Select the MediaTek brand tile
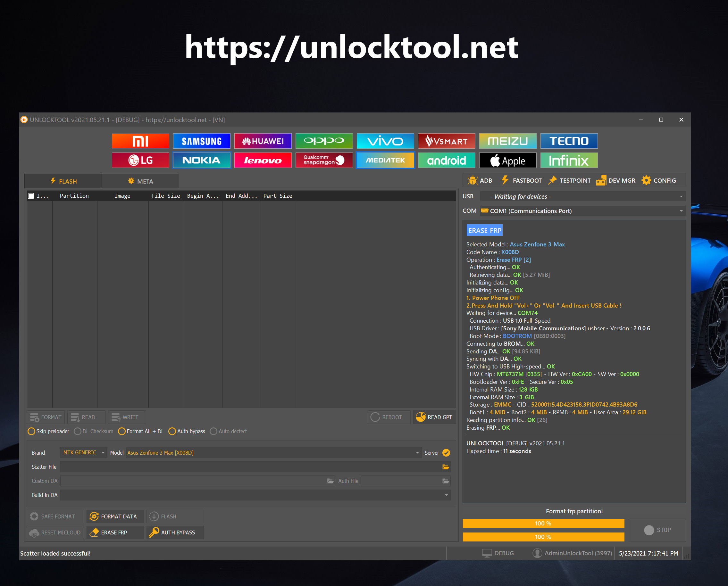 coord(385,160)
